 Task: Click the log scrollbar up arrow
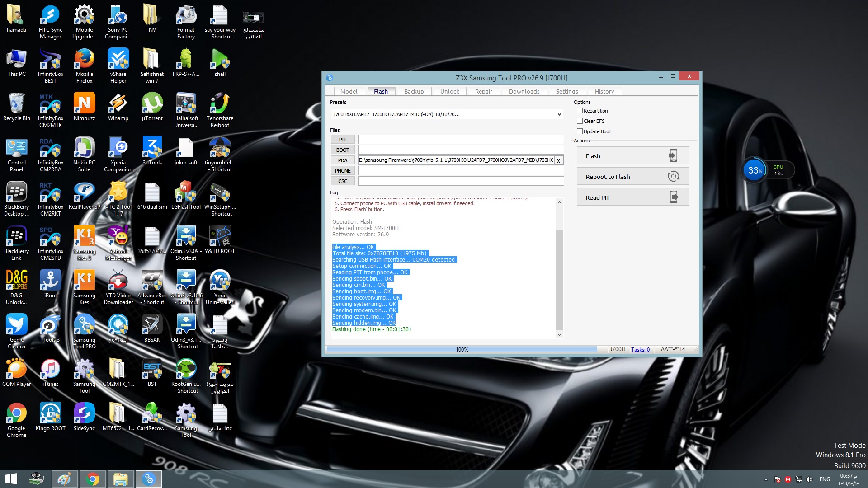coord(559,202)
